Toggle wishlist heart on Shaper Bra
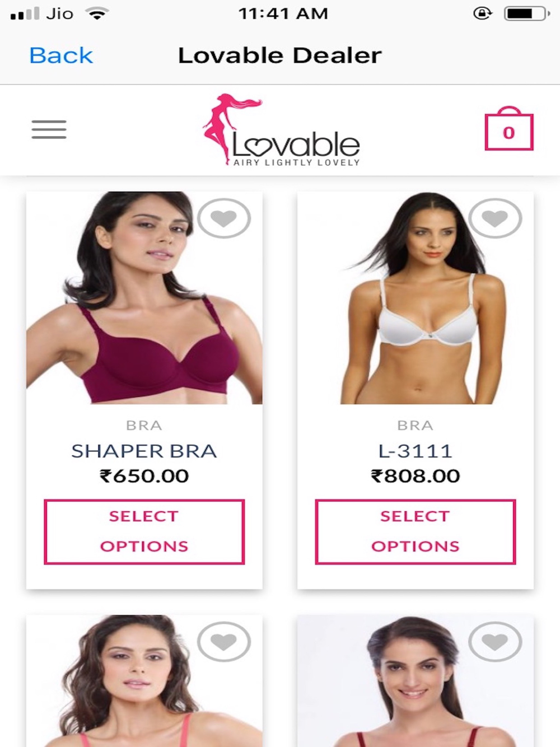560x747 pixels. (x=224, y=218)
